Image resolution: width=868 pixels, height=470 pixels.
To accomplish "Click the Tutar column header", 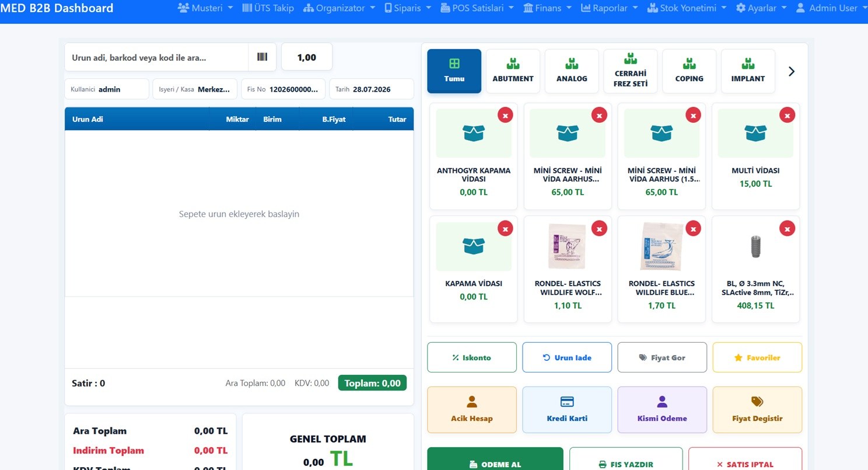I will pyautogui.click(x=397, y=119).
